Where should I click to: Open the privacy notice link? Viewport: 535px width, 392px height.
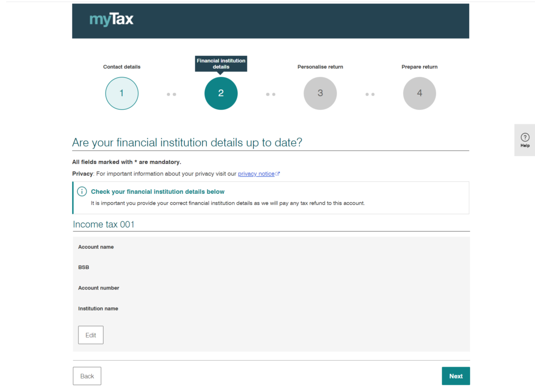[x=256, y=174]
